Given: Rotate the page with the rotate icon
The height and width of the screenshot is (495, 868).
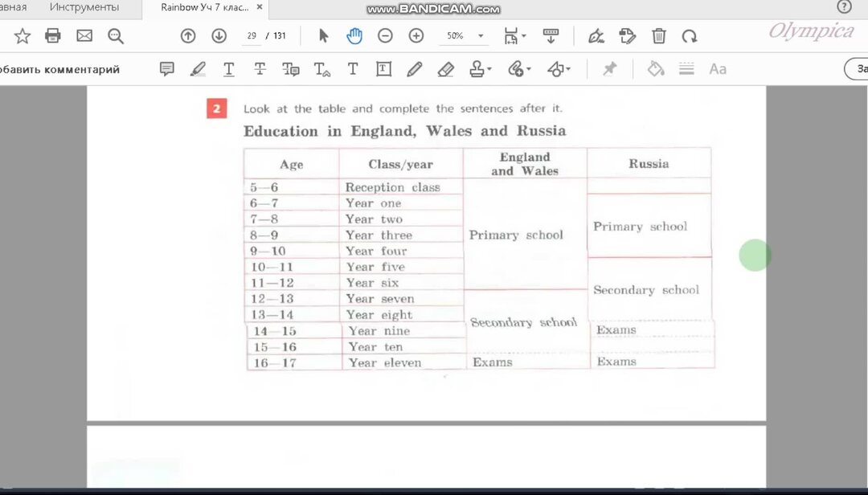Looking at the screenshot, I should (690, 36).
